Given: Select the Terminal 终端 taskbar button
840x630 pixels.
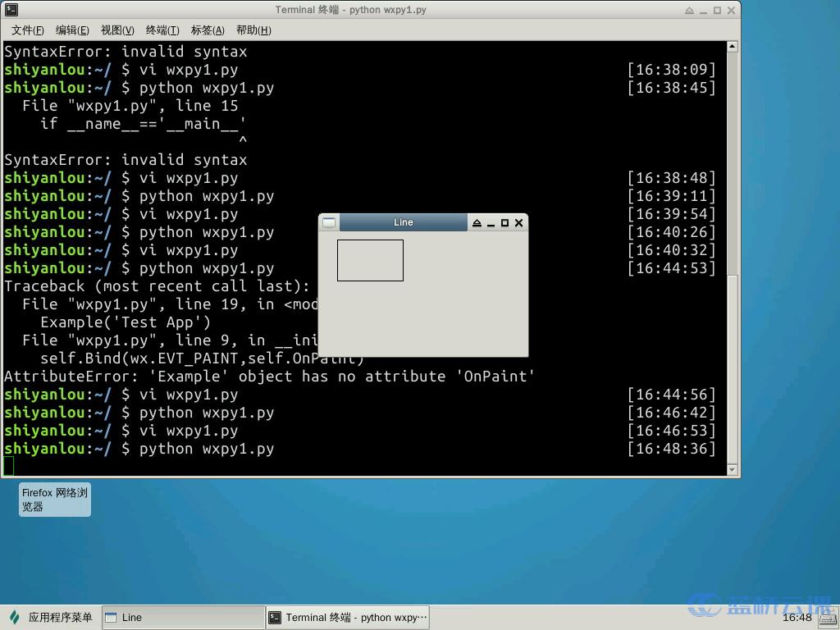Looking at the screenshot, I should [x=348, y=618].
